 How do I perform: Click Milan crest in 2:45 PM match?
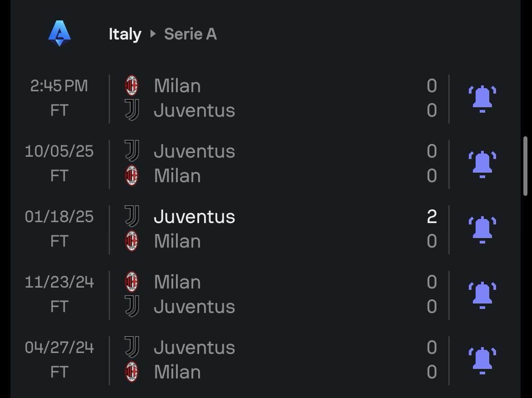click(132, 85)
